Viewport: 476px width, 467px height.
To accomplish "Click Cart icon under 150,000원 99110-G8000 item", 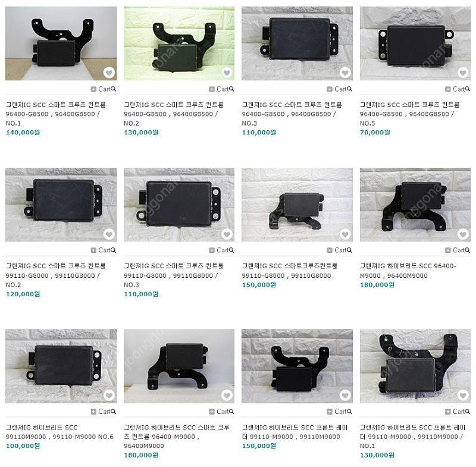I will 337,250.
